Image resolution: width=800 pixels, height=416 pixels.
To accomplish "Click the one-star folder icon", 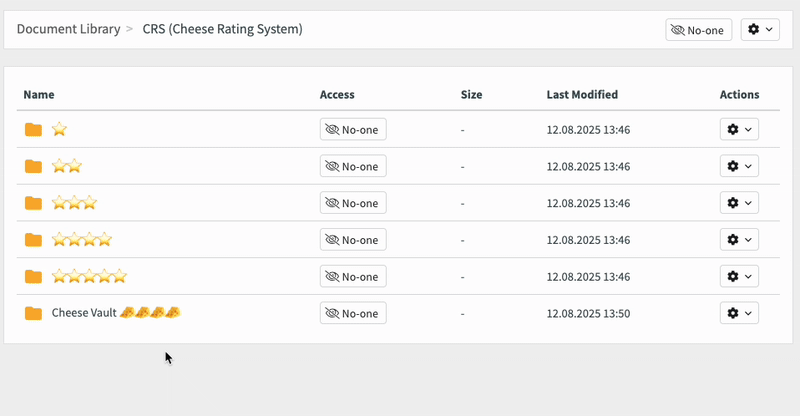I will coord(34,129).
